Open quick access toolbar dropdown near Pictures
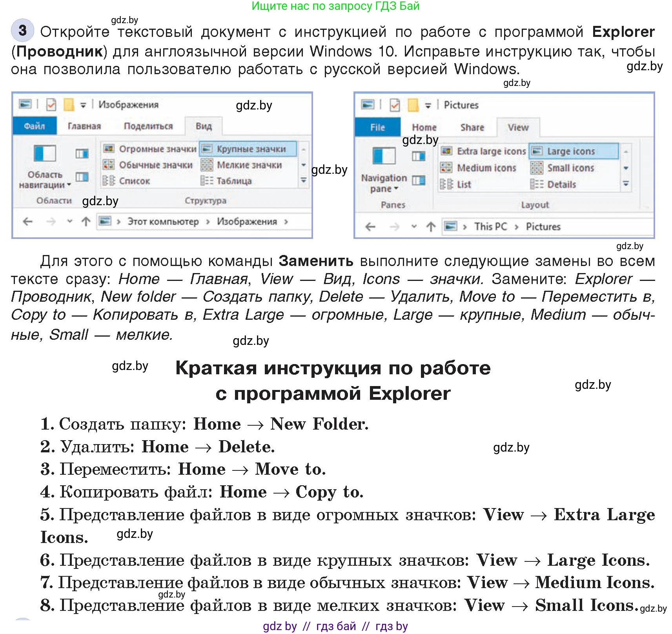The image size is (672, 634). click(x=428, y=105)
